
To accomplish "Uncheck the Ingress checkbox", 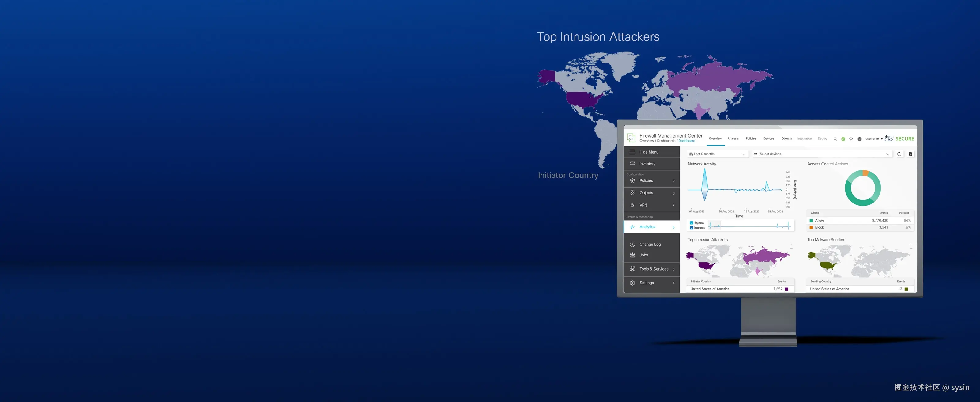I will tap(692, 228).
